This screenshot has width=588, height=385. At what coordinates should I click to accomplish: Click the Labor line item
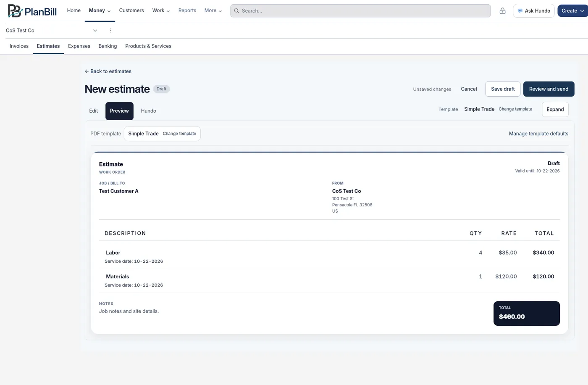pos(113,253)
